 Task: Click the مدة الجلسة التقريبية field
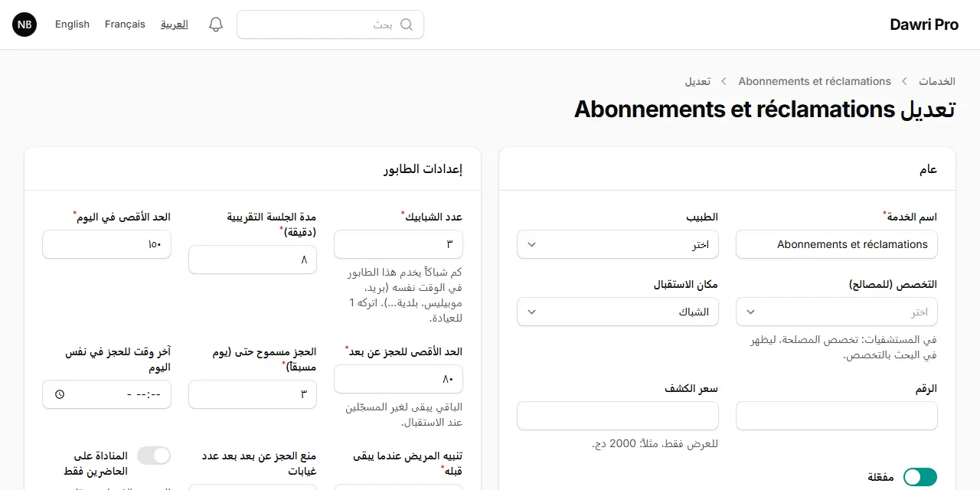[x=253, y=260]
